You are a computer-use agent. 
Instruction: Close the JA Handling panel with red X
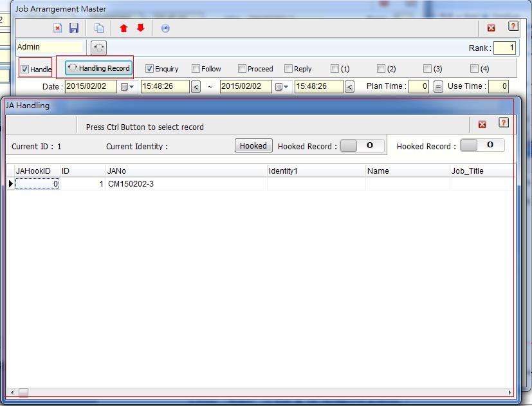pyautogui.click(x=482, y=124)
